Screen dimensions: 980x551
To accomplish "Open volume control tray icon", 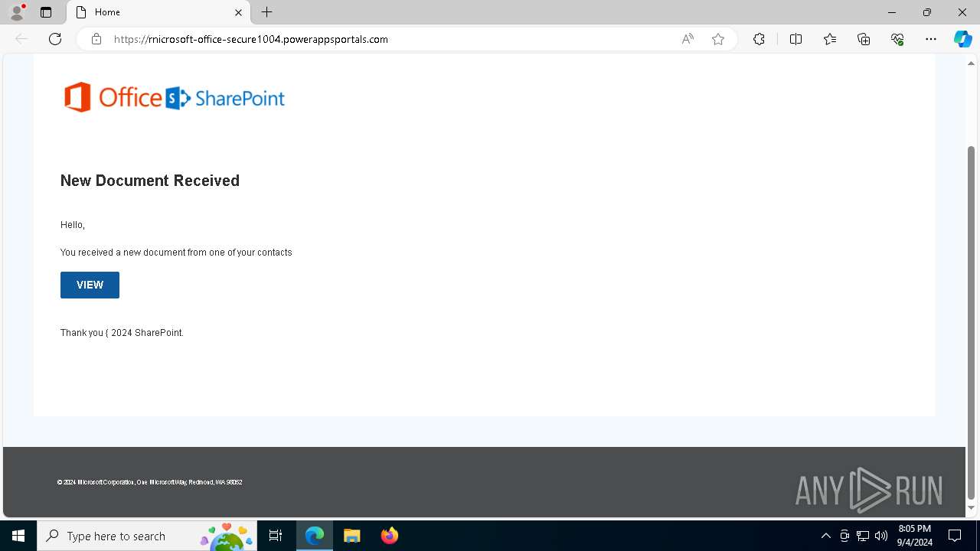I will click(881, 536).
